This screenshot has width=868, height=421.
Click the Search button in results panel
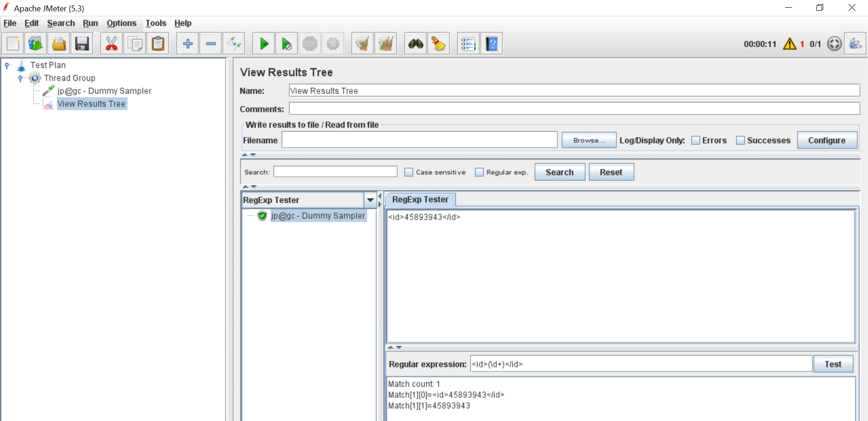click(x=560, y=172)
